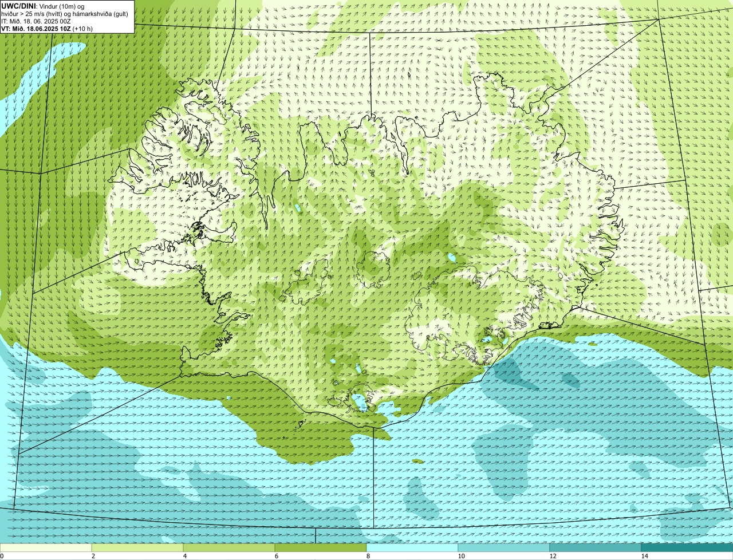Click the "VT: Mið. 18.06.2025 10Z (+10 h)" line
733x560 pixels.
point(47,28)
